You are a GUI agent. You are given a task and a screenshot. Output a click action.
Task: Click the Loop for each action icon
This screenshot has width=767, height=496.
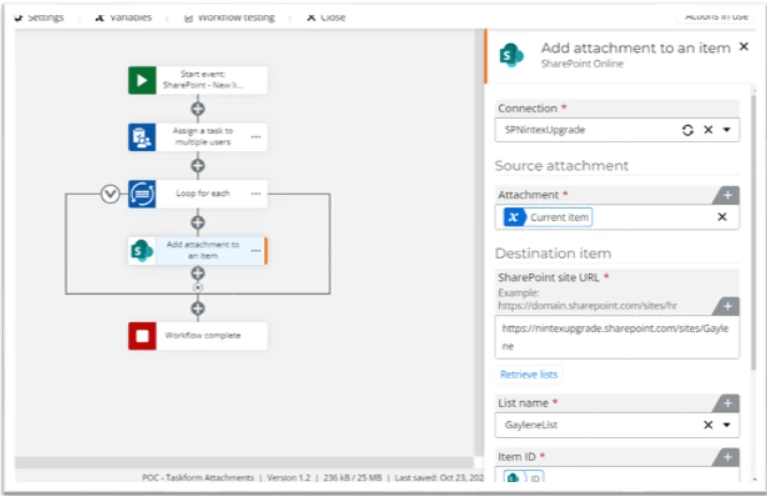(142, 194)
